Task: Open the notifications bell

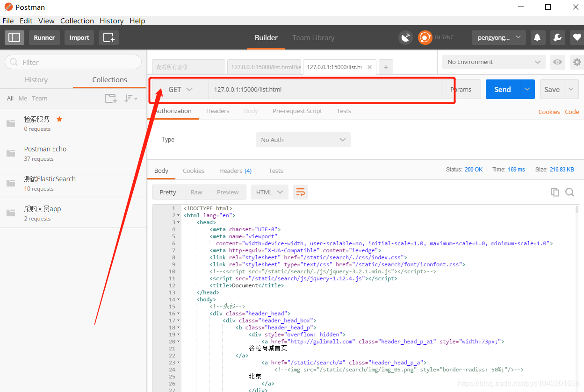Action: [537, 37]
